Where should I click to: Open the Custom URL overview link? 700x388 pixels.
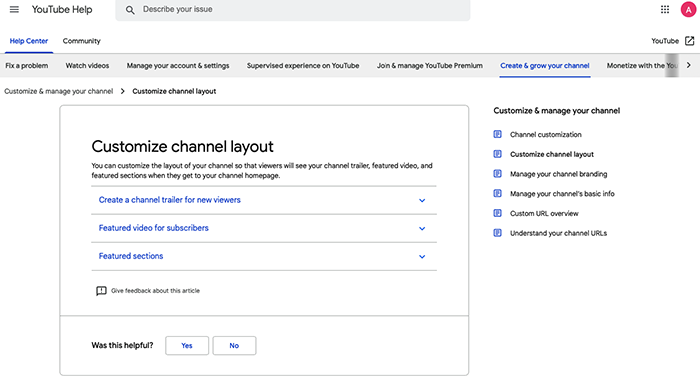544,213
